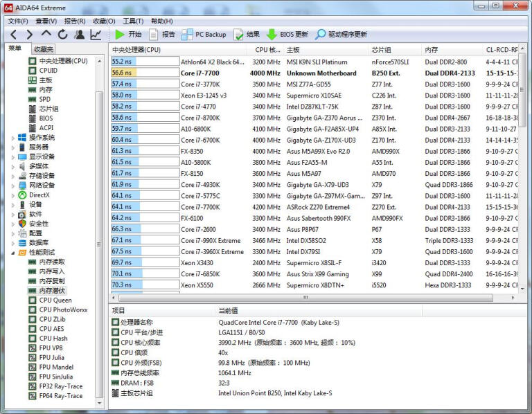This screenshot has height=414, width=532.
Task: Click the 内存 column header
Action: tap(452, 50)
